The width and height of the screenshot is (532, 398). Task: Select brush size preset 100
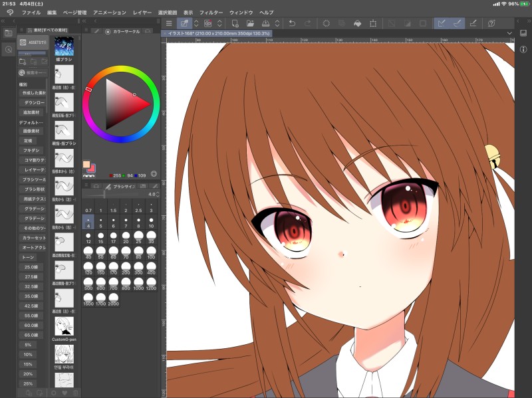[x=151, y=253]
